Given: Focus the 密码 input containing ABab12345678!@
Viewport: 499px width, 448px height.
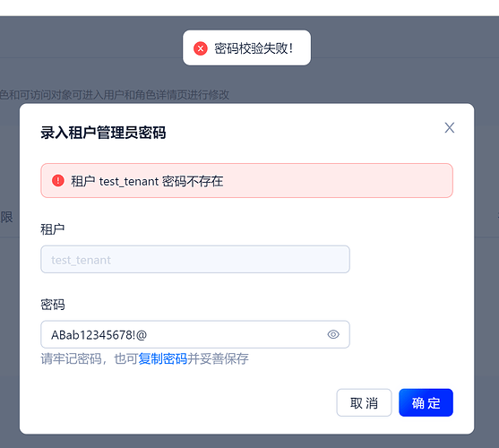Looking at the screenshot, I should (x=195, y=334).
